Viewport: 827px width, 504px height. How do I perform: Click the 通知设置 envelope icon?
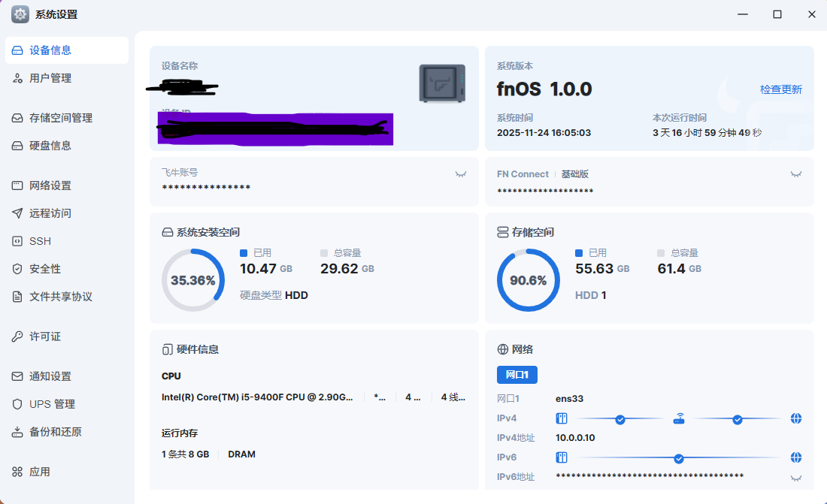17,376
